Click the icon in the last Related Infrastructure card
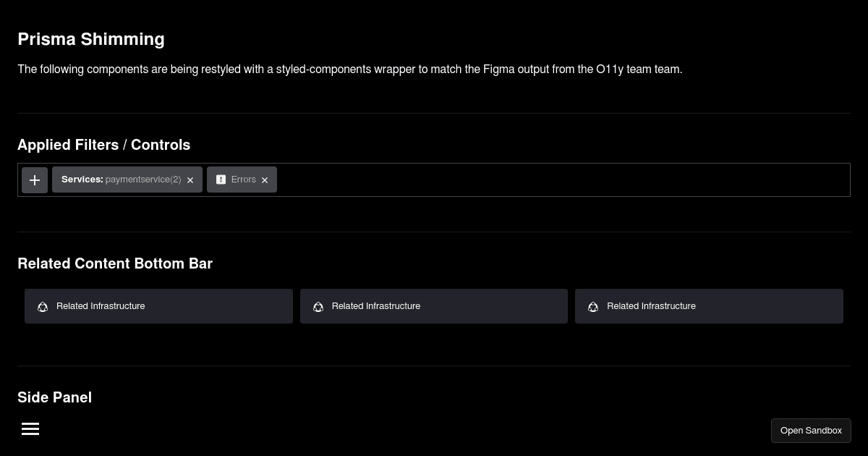The image size is (868, 456). (x=593, y=307)
